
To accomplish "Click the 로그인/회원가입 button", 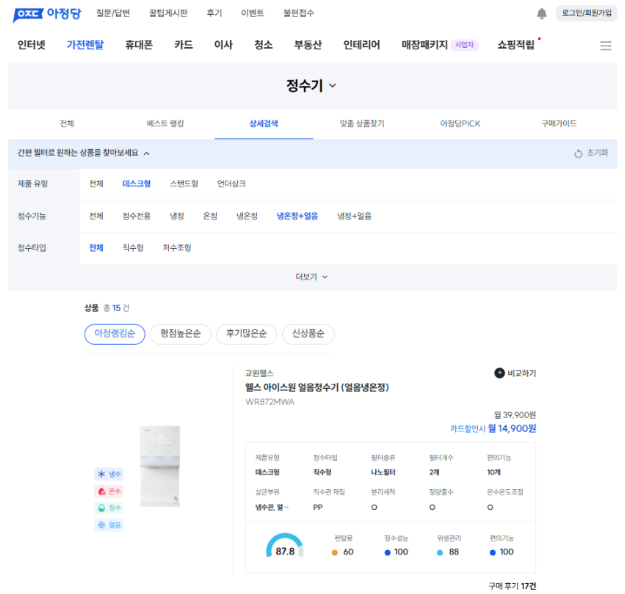I will [x=586, y=13].
